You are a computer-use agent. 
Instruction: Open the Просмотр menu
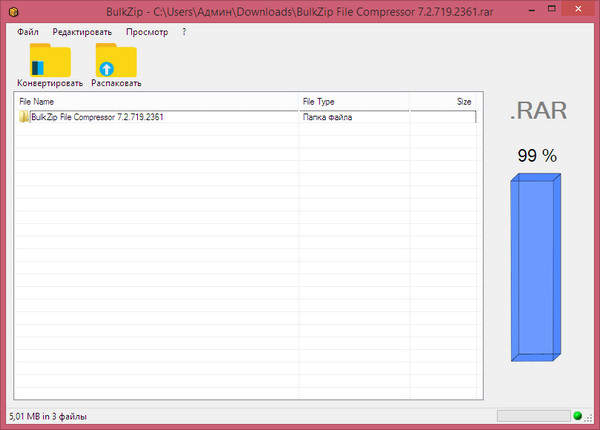click(x=147, y=32)
